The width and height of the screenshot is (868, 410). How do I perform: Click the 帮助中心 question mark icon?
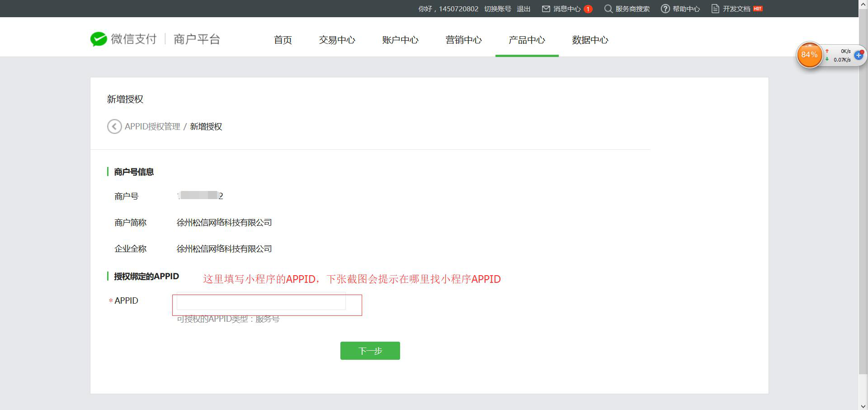pos(665,9)
